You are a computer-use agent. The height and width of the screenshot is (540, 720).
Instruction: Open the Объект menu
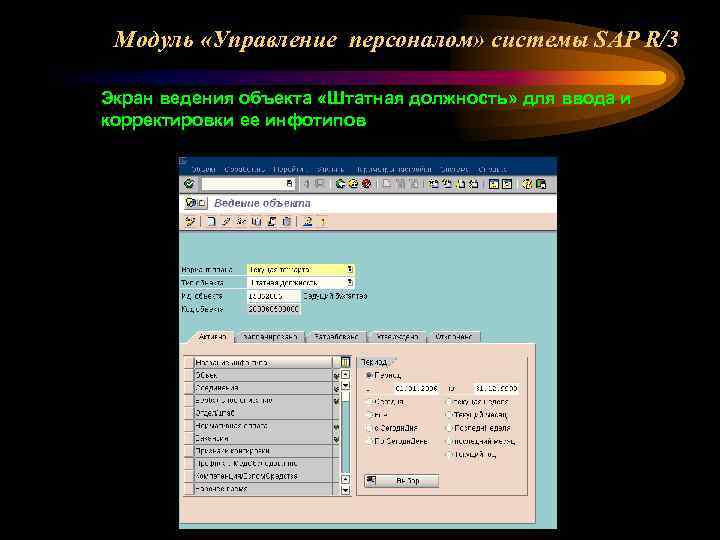pos(203,169)
